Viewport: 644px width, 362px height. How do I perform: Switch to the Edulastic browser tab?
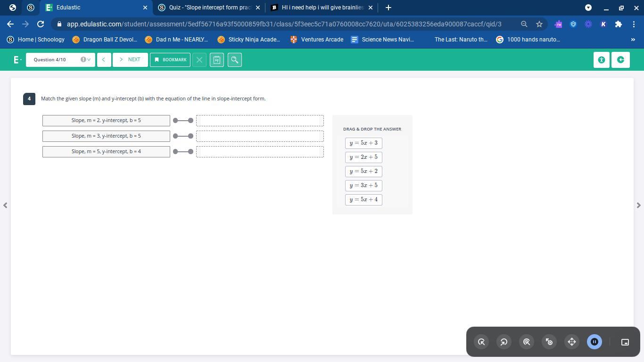tap(96, 8)
